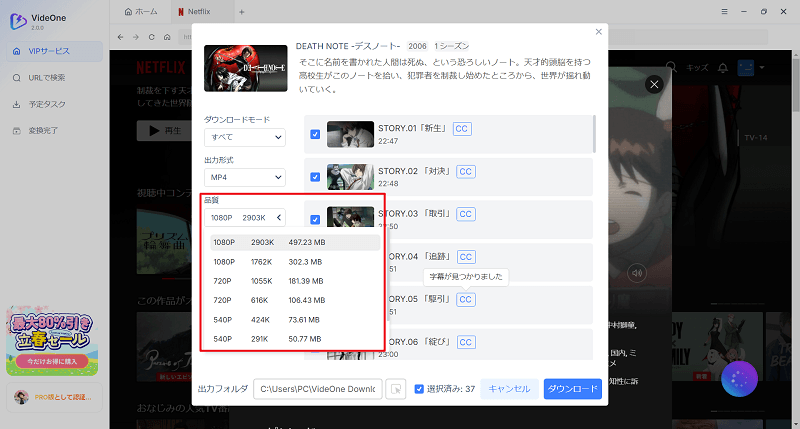This screenshot has height=429, width=800.
Task: Click CC subtitle icon for STORY.02
Action: click(466, 171)
